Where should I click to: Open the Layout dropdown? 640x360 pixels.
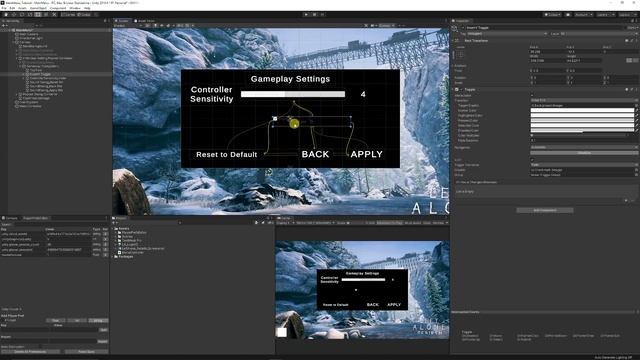pyautogui.click(x=627, y=14)
